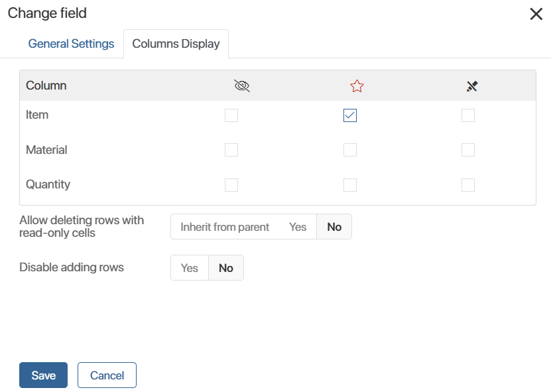
Task: Click the crossed-out pencil read-only icon
Action: pyautogui.click(x=472, y=86)
